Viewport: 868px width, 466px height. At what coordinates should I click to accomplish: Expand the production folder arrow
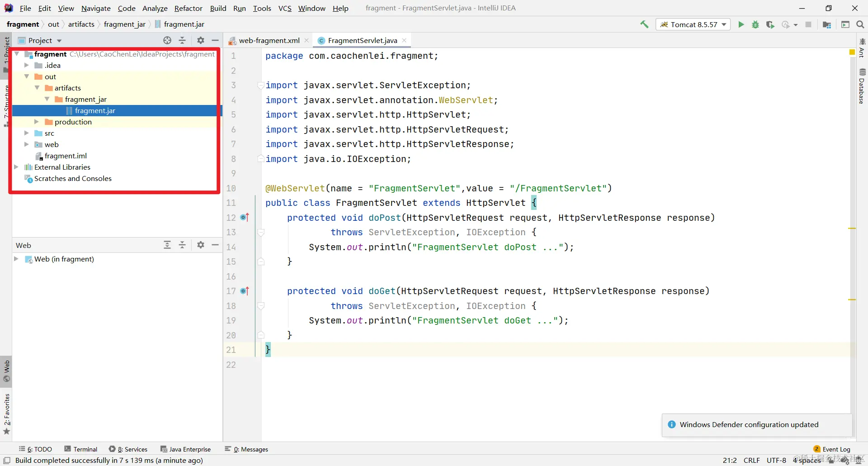click(x=37, y=122)
